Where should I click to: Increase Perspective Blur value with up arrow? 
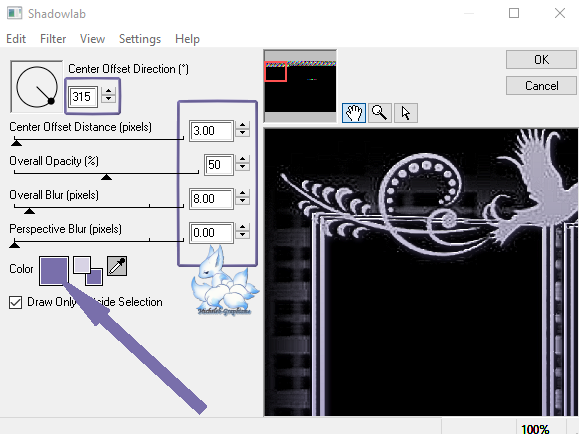click(x=243, y=228)
